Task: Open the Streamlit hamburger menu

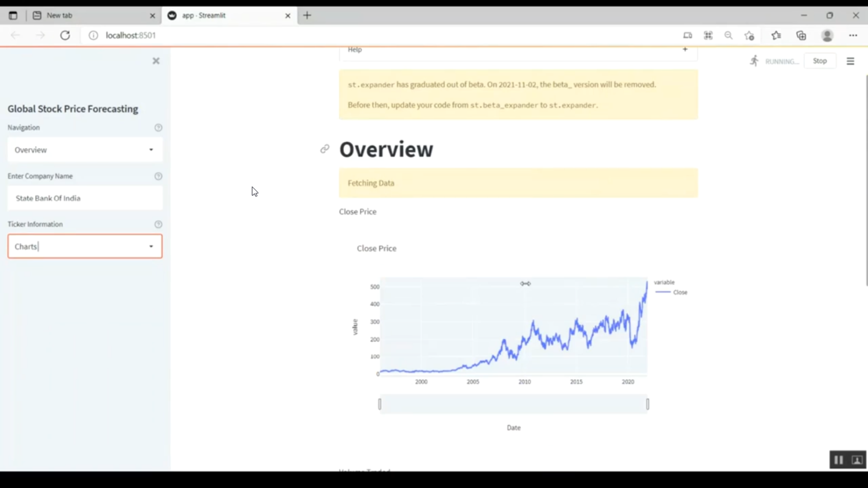Action: pos(850,61)
